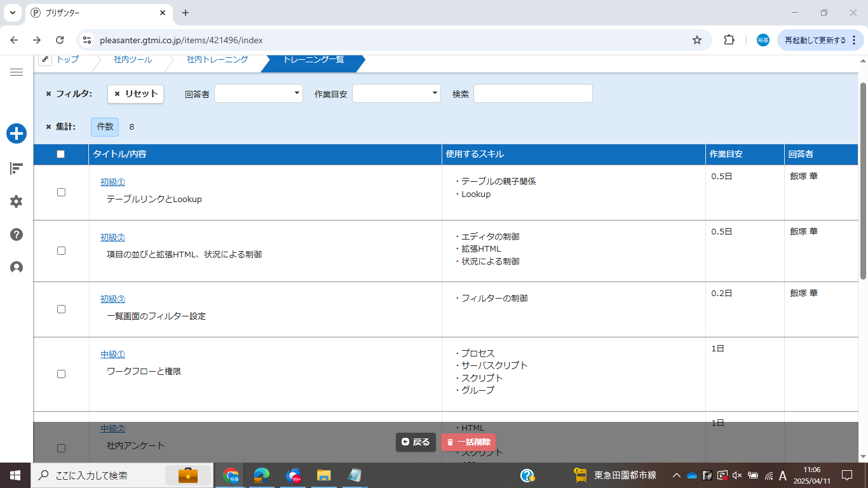This screenshot has width=868, height=488.
Task: Bookmark this page with the star icon
Action: 697,40
